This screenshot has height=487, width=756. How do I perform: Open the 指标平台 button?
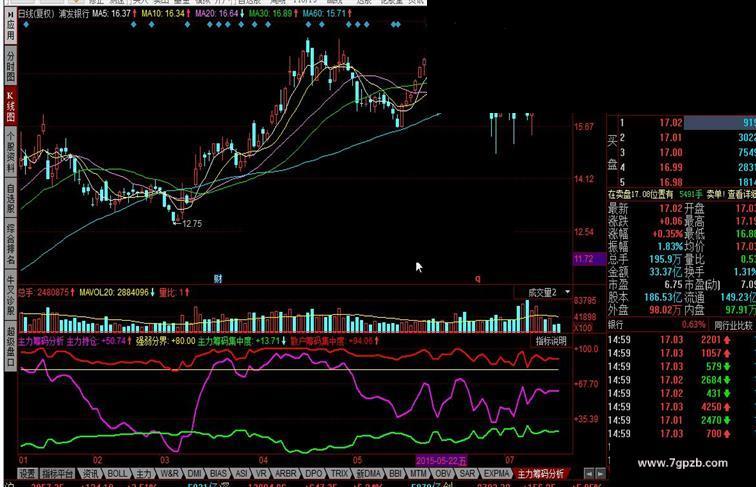pos(57,473)
